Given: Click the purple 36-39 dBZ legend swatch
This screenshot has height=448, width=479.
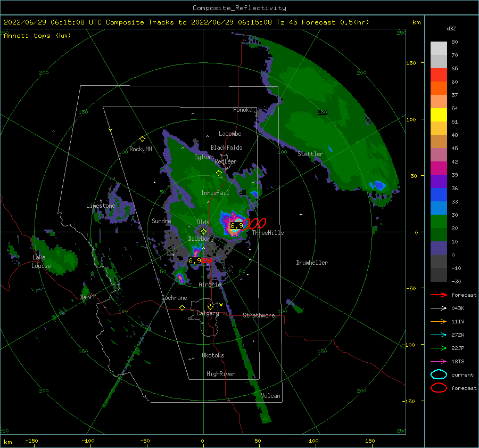Looking at the screenshot, I should click(x=439, y=182).
